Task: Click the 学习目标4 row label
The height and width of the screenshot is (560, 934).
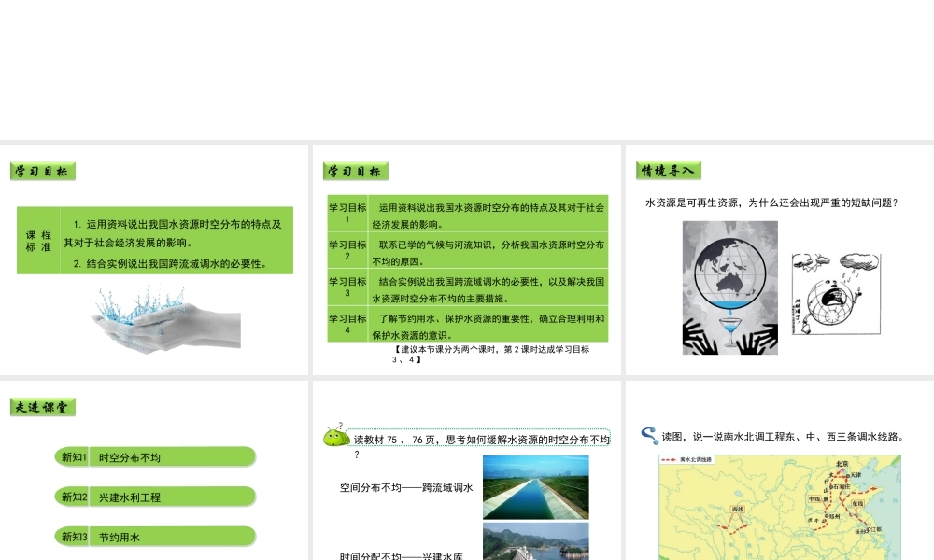Action: point(347,324)
